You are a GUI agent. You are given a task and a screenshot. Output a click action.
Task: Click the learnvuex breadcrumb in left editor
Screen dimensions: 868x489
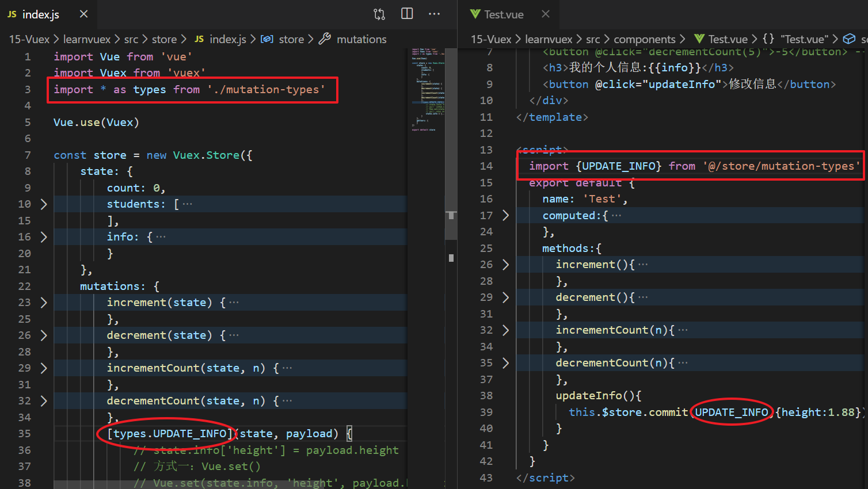(x=86, y=39)
